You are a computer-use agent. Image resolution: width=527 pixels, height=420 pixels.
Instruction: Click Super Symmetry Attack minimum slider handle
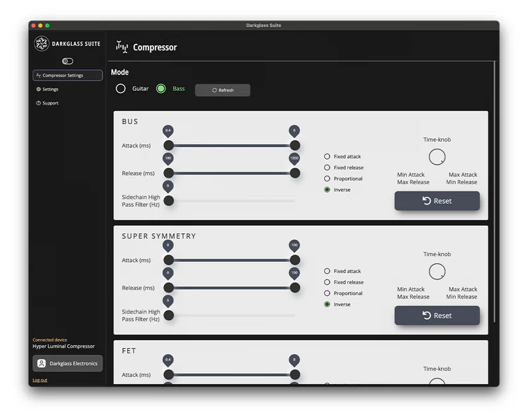pos(169,260)
